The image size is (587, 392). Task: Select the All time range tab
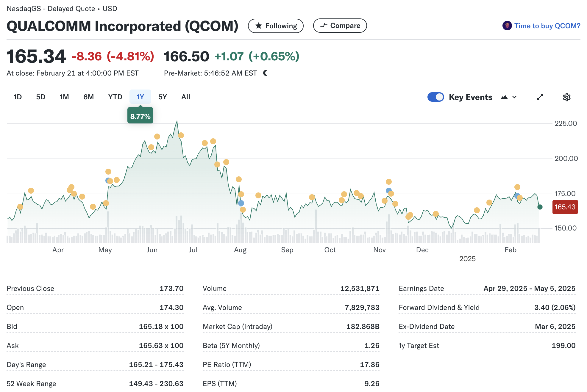click(x=185, y=97)
